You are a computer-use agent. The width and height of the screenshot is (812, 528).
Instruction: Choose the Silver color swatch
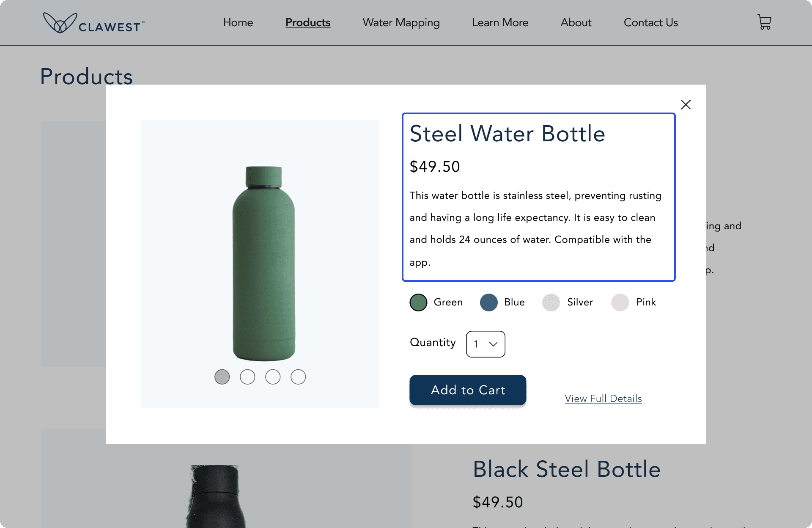point(551,302)
